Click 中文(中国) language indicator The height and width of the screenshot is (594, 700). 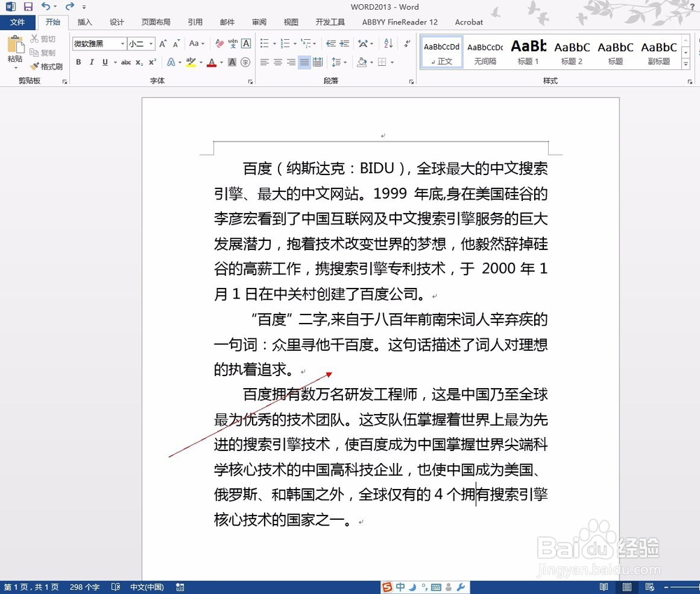[x=147, y=587]
